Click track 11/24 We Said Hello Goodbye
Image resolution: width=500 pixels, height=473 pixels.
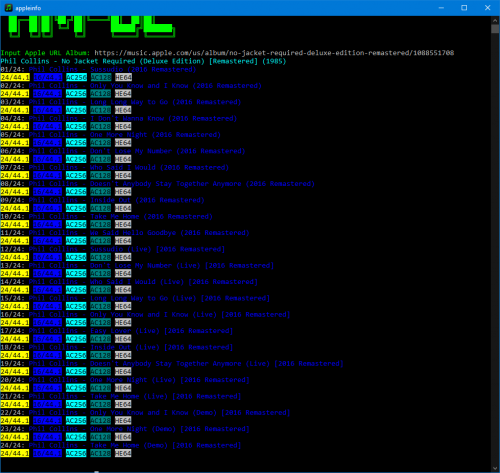tap(125, 233)
